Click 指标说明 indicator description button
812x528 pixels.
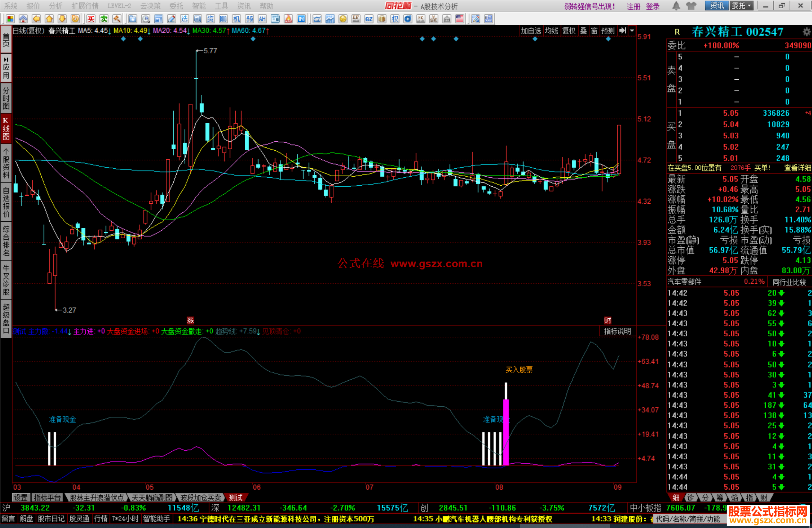coord(617,331)
